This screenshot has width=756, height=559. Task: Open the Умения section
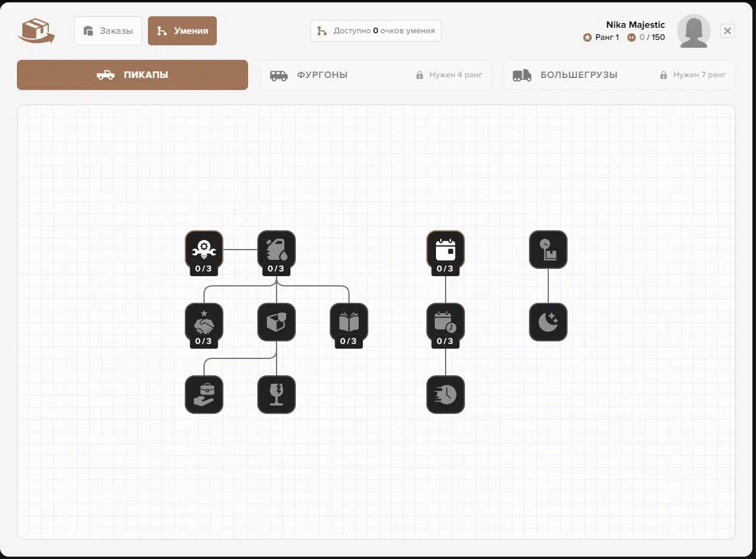click(182, 31)
